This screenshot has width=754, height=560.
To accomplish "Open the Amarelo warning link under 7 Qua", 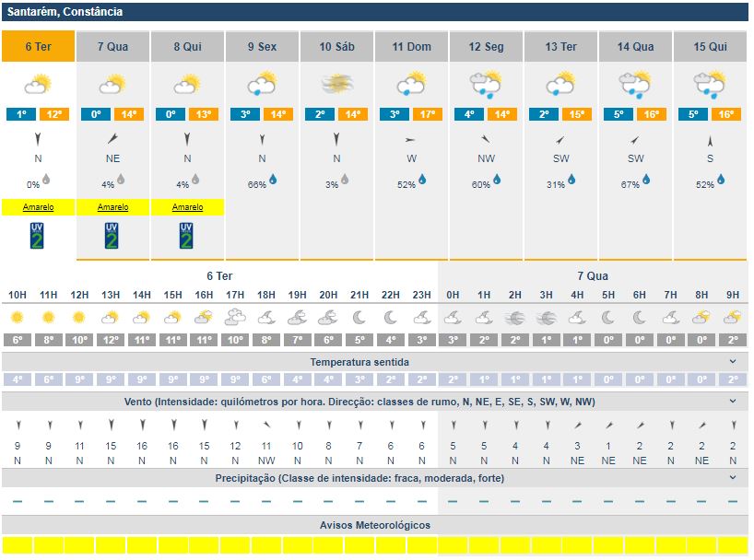I will [x=112, y=207].
